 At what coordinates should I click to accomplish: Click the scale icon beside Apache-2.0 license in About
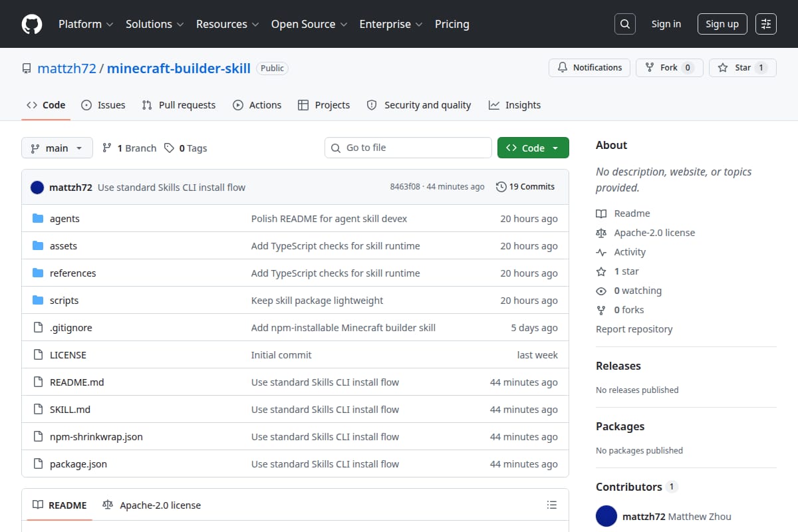point(601,233)
